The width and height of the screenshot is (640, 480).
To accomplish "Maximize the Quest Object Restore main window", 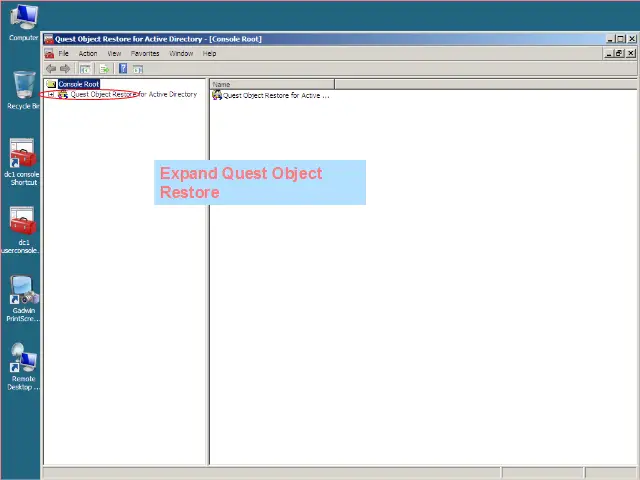I will pyautogui.click(x=620, y=39).
